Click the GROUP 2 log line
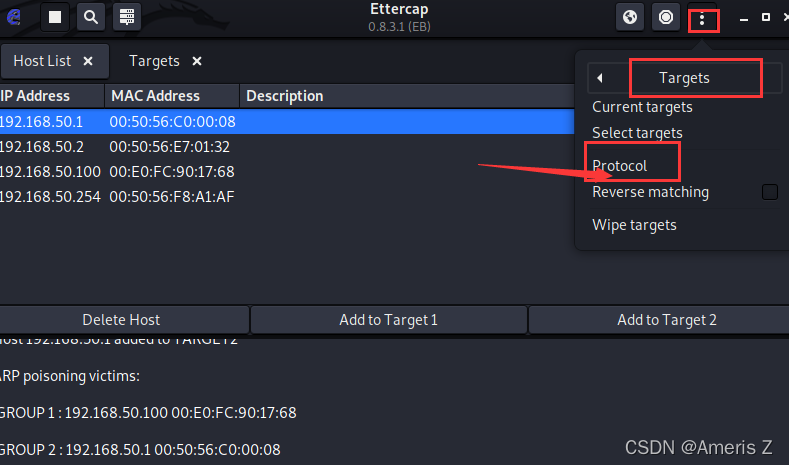The width and height of the screenshot is (789, 465). 140,449
